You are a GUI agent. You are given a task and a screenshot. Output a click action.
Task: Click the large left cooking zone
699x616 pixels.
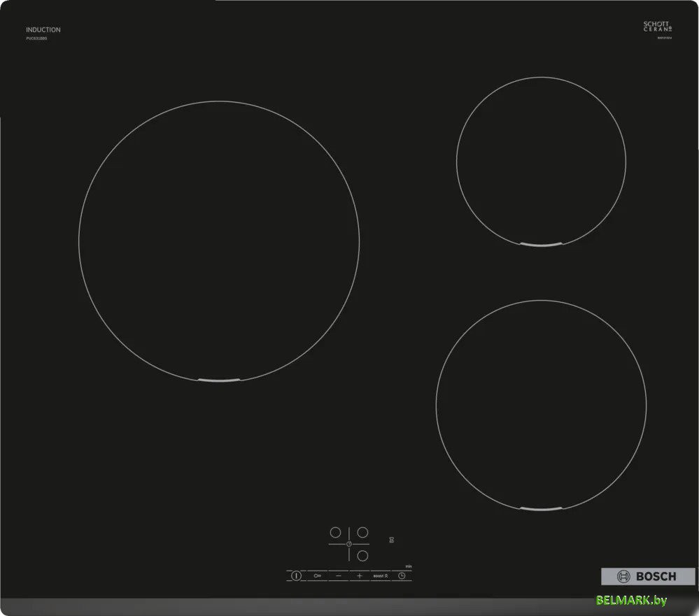(x=219, y=241)
